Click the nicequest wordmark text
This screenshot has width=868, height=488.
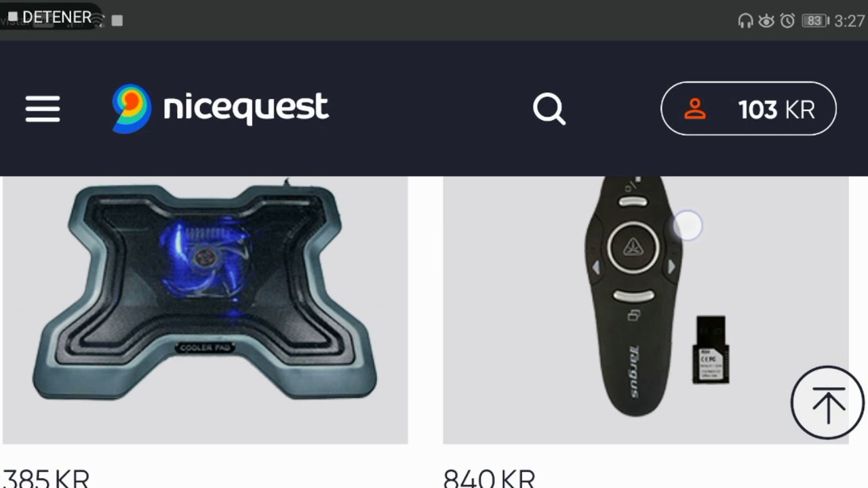coord(245,108)
